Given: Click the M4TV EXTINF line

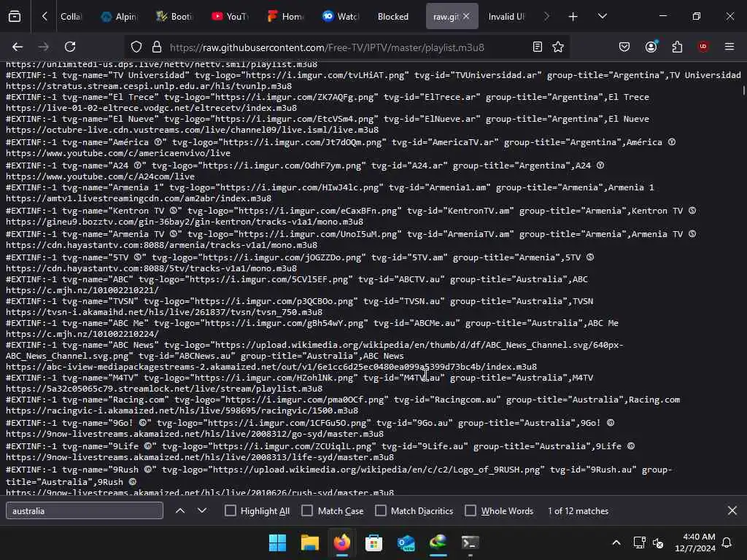Looking at the screenshot, I should click(x=299, y=378).
